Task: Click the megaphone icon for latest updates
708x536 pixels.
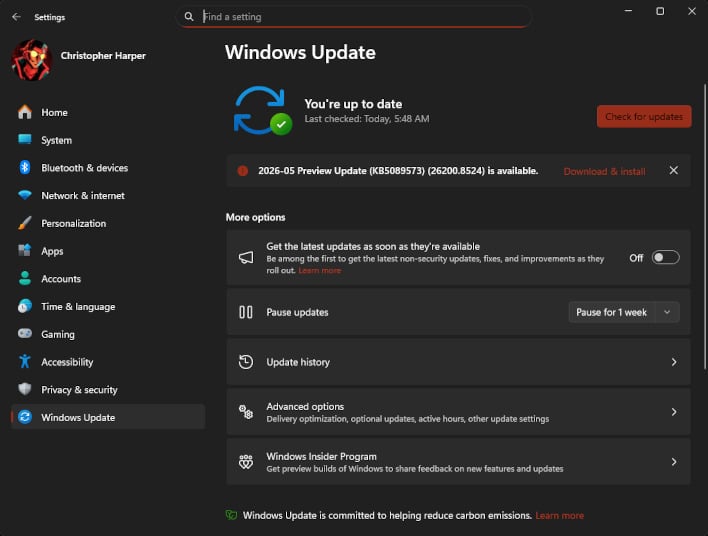Action: (246, 257)
